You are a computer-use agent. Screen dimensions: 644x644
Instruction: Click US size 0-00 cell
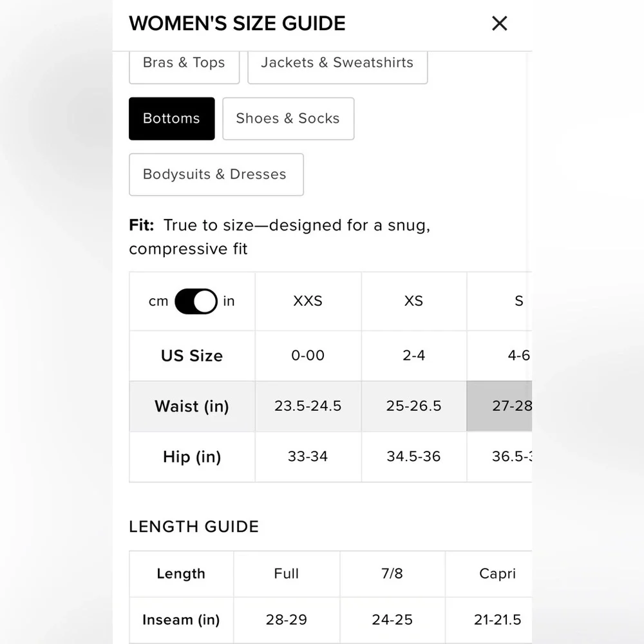308,355
